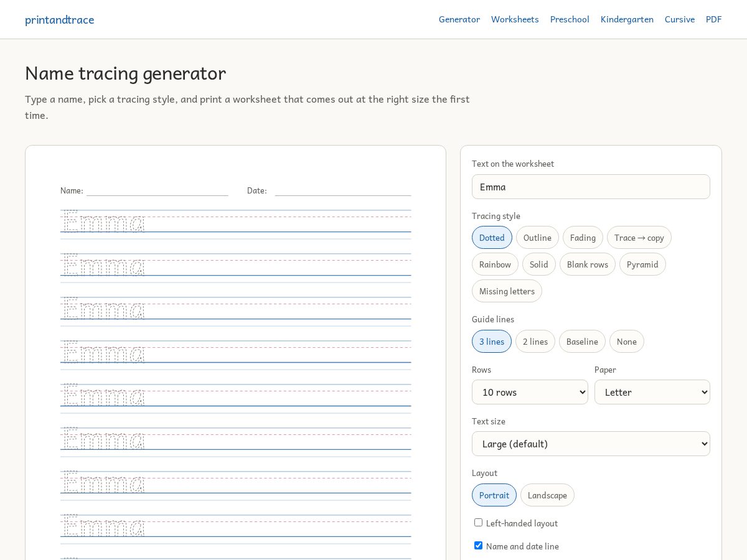Viewport: 747px width, 560px height.
Task: Choose the Missing letters style
Action: 507,291
